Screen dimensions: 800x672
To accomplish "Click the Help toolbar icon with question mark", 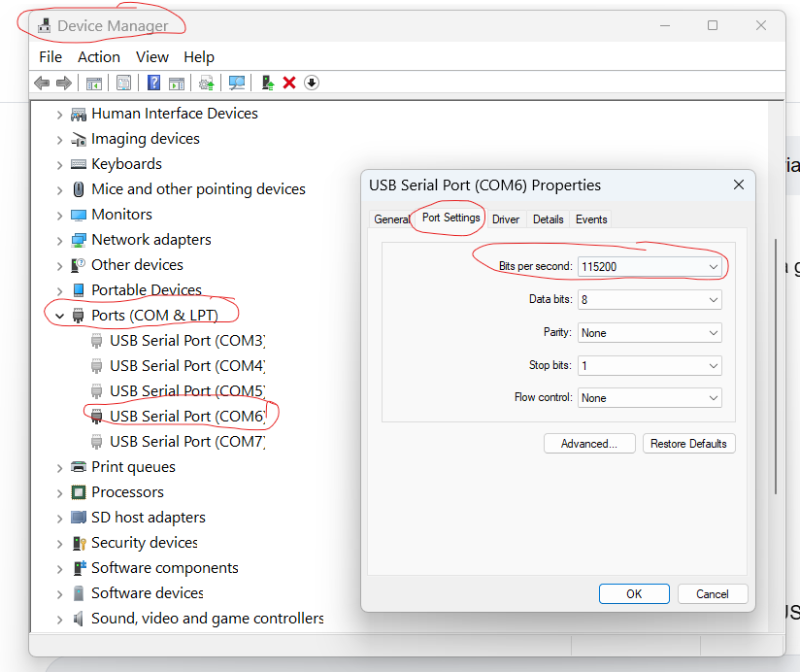I will click(153, 83).
